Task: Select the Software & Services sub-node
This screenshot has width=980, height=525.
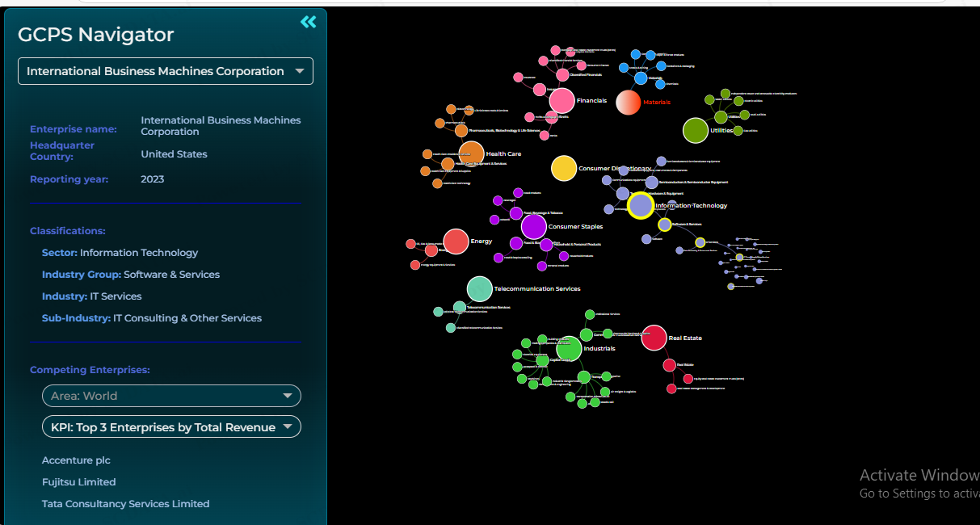Action: [664, 225]
